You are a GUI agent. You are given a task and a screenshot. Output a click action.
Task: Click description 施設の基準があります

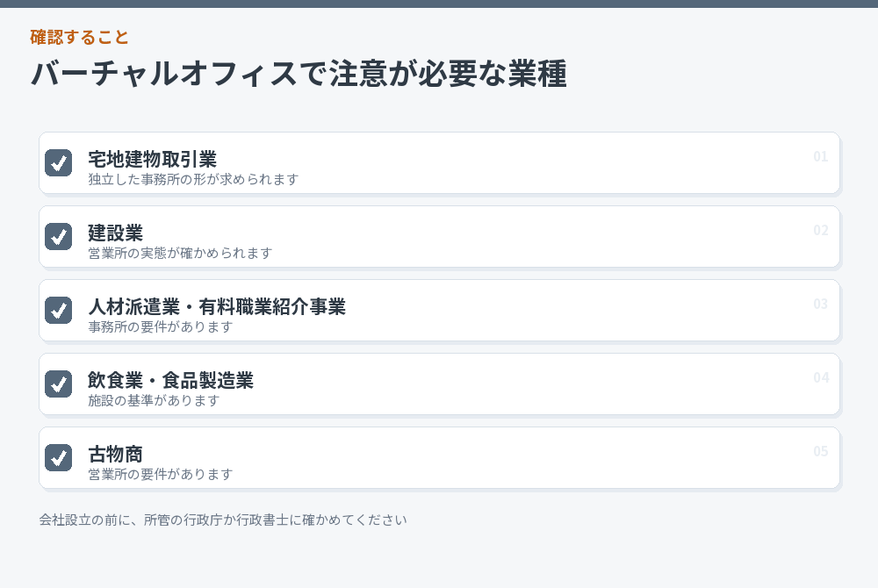(x=154, y=400)
